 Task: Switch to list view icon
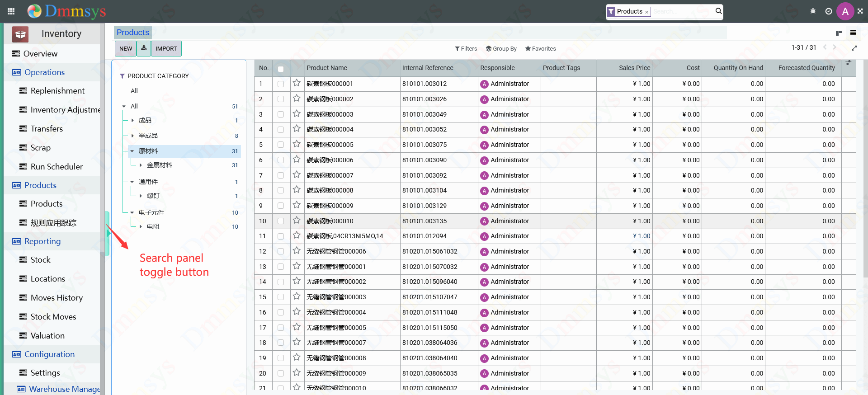854,33
